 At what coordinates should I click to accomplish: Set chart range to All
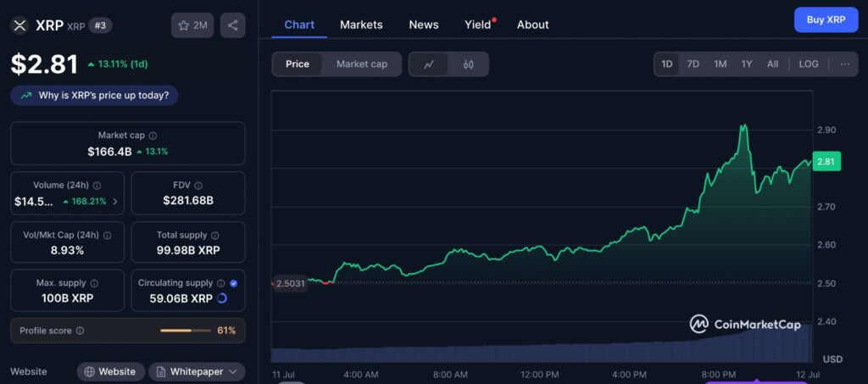point(773,64)
